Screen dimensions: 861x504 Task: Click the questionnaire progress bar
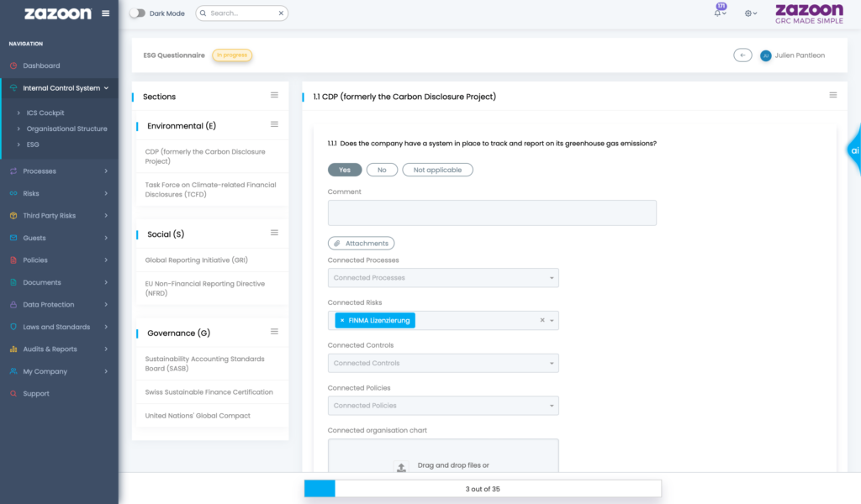(x=483, y=489)
